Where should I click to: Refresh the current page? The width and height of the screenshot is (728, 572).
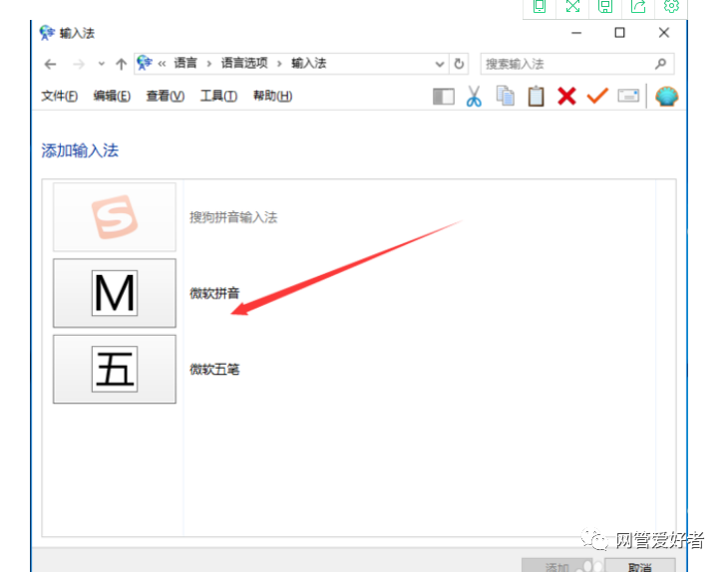pyautogui.click(x=459, y=64)
